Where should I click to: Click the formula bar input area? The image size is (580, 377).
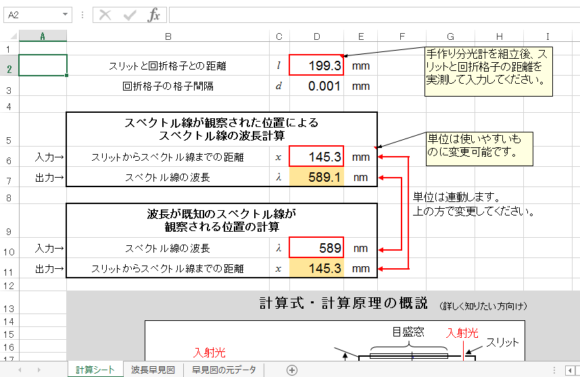pyautogui.click(x=374, y=15)
